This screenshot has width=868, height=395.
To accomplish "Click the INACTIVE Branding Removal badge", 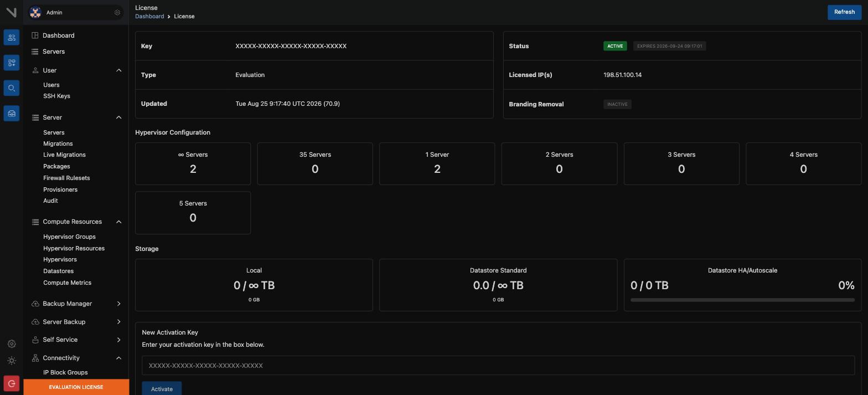I will [x=617, y=104].
